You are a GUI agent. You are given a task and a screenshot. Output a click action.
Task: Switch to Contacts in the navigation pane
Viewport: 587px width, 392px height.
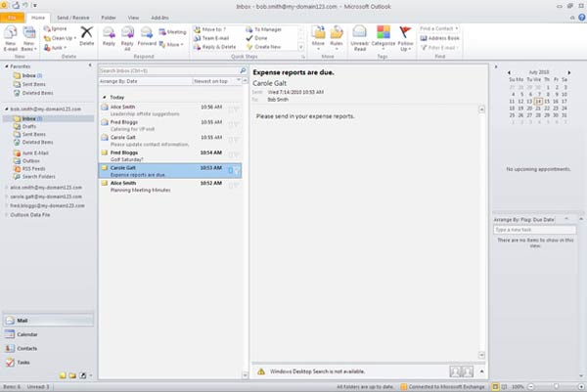pos(49,348)
